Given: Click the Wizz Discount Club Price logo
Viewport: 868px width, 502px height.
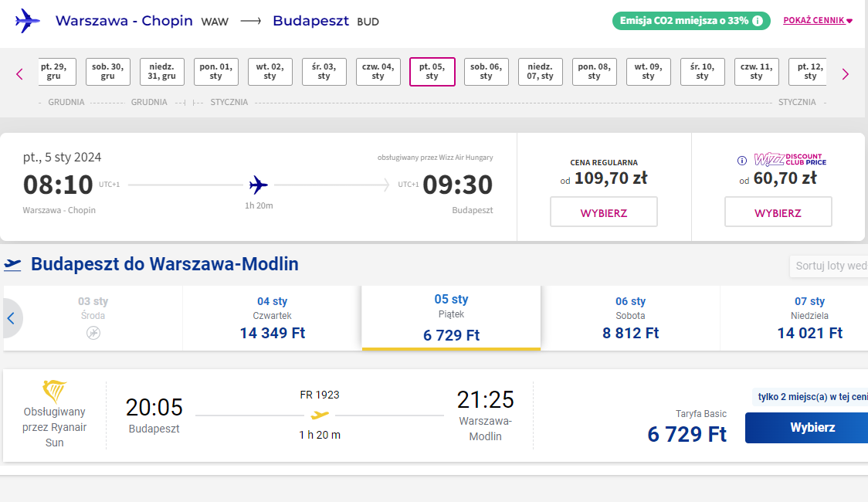Looking at the screenshot, I should 790,159.
